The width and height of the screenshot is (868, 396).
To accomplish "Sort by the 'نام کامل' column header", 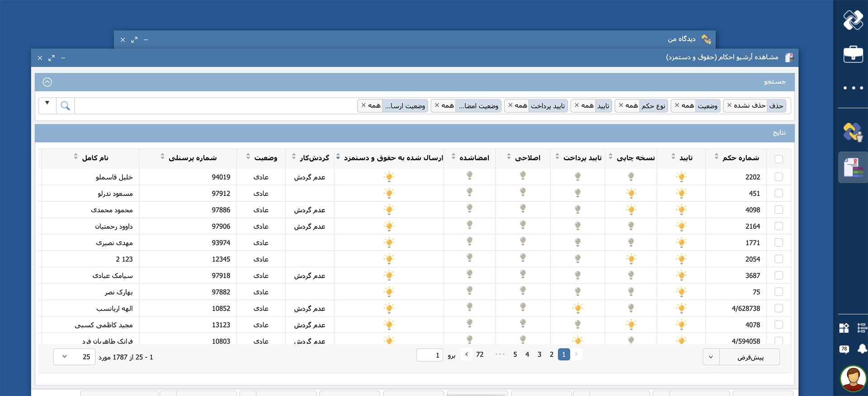I will pyautogui.click(x=95, y=158).
